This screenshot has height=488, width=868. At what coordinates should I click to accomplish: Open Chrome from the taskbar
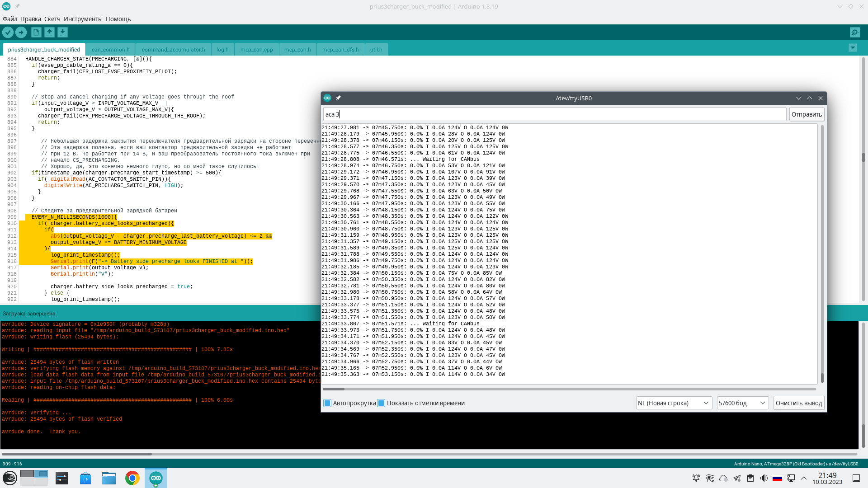coord(132,478)
